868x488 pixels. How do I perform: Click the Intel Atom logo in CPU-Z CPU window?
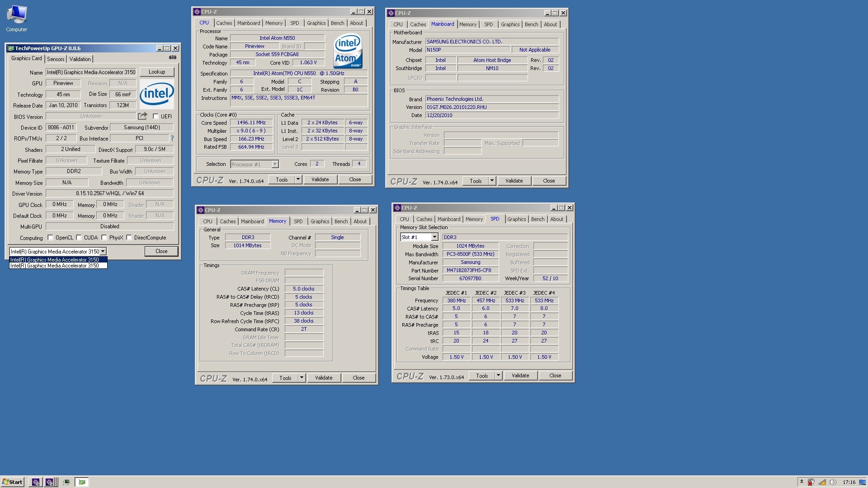(348, 51)
